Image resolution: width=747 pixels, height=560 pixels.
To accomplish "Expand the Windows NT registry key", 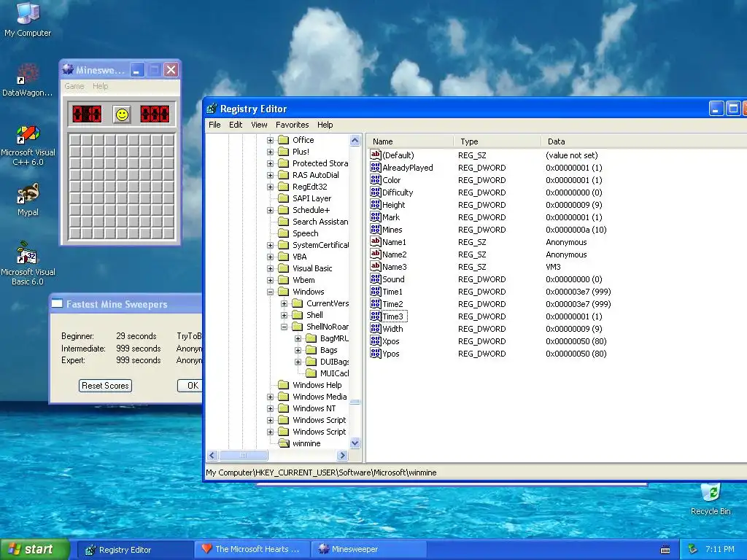I will 270,408.
